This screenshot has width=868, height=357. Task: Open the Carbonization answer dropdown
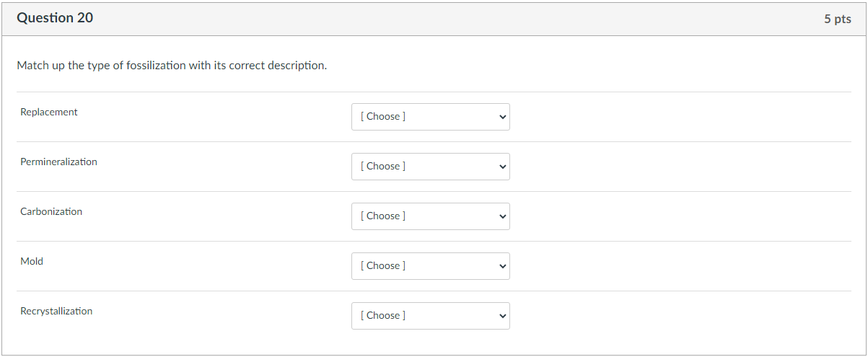click(430, 216)
